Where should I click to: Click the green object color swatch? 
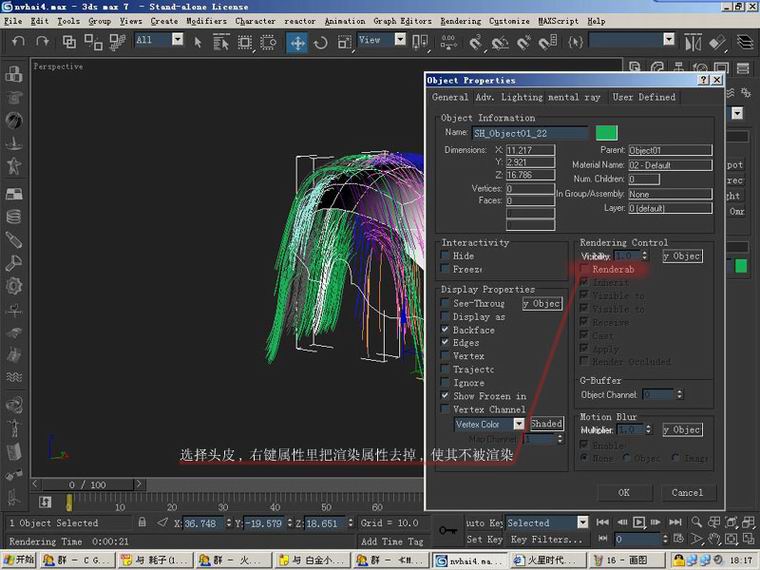click(606, 132)
